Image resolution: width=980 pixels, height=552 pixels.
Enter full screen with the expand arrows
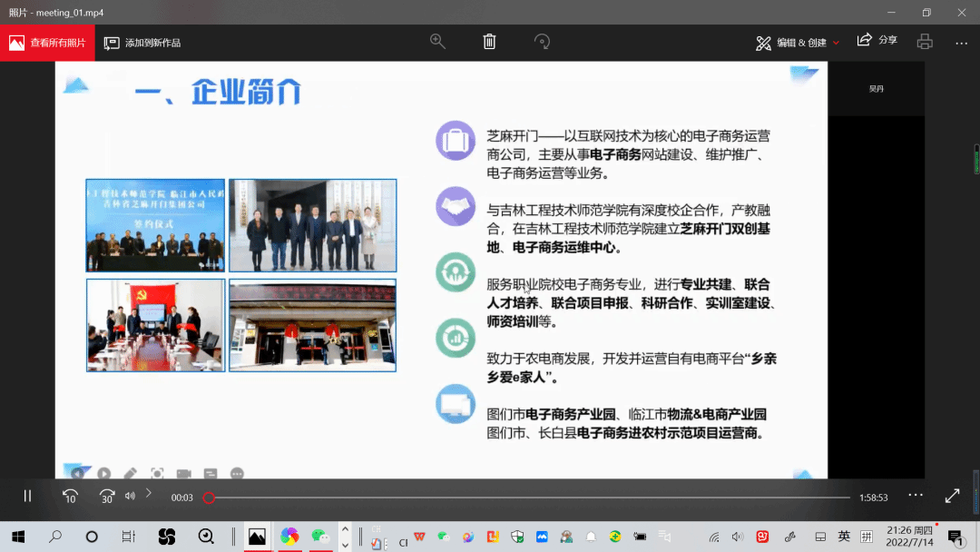pyautogui.click(x=952, y=496)
